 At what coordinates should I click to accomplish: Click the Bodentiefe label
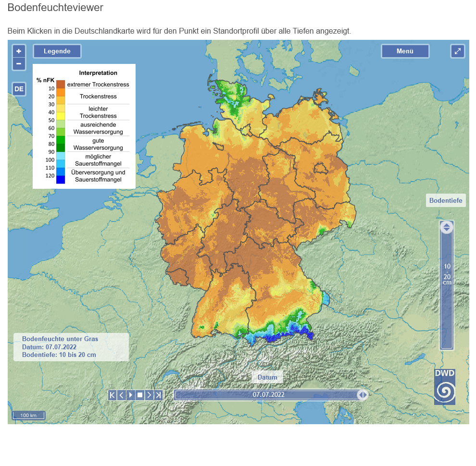click(x=446, y=200)
